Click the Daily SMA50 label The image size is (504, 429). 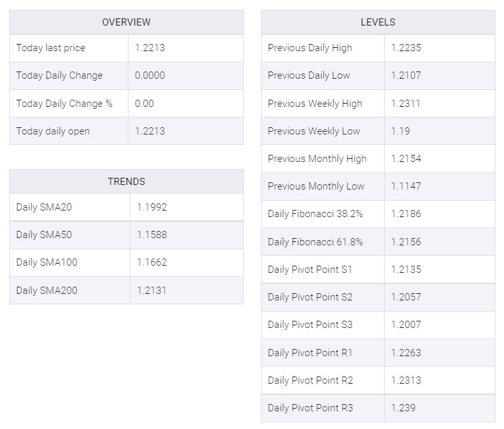point(44,235)
